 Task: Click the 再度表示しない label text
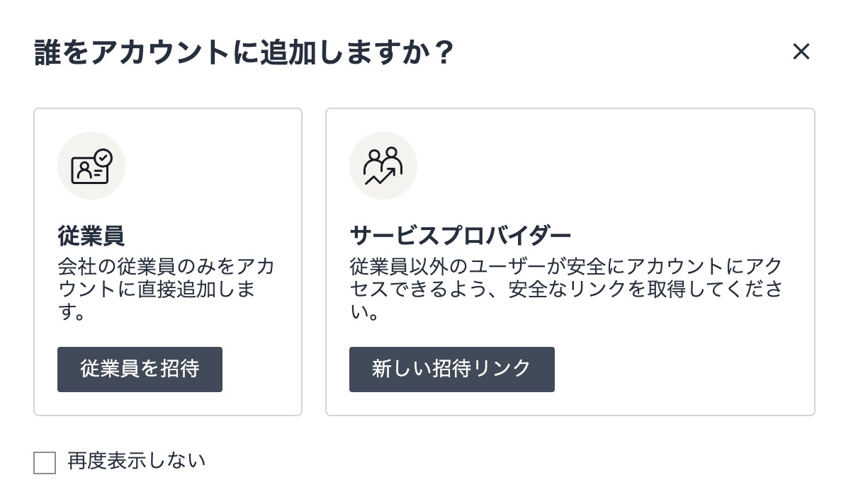click(x=136, y=462)
